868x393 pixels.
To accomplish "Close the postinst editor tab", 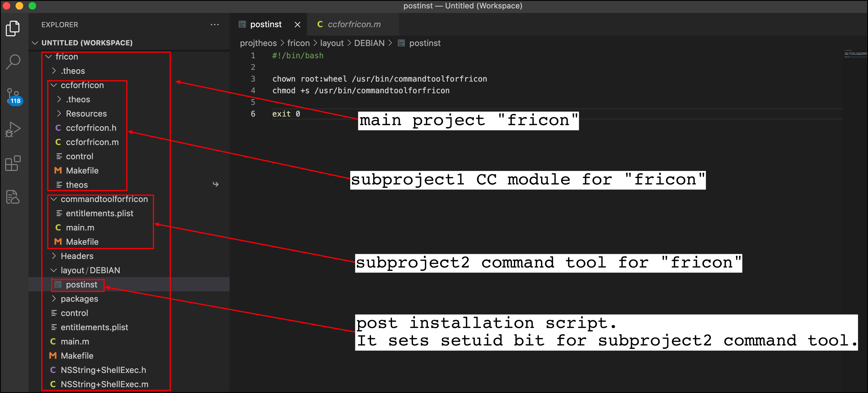I will tap(297, 25).
